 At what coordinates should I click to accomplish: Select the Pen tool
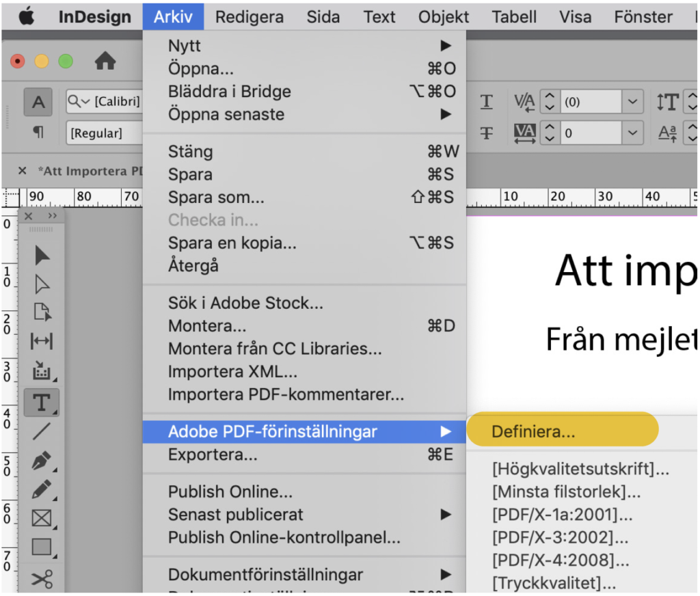(x=42, y=461)
